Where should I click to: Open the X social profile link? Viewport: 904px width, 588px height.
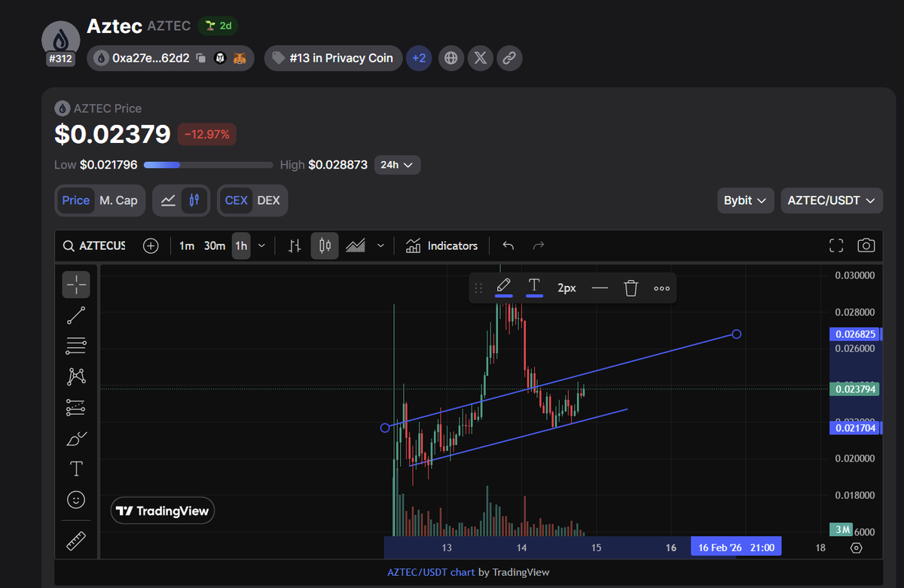click(x=480, y=58)
